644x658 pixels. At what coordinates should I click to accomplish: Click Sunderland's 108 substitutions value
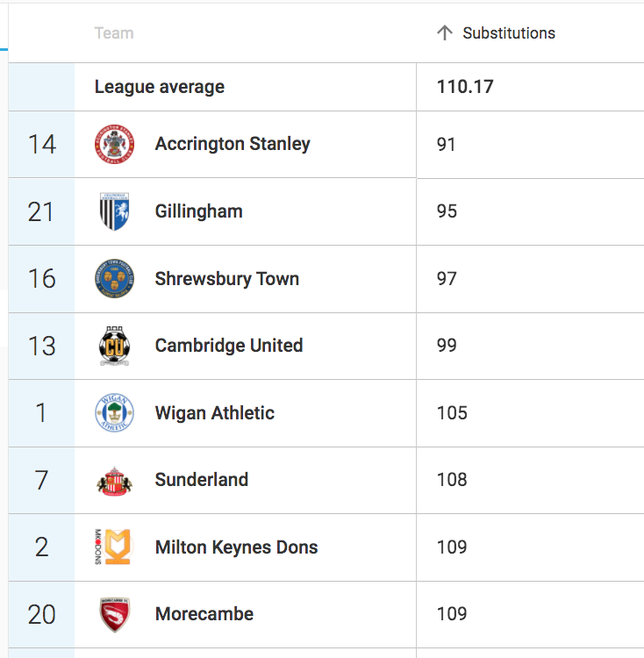452,480
